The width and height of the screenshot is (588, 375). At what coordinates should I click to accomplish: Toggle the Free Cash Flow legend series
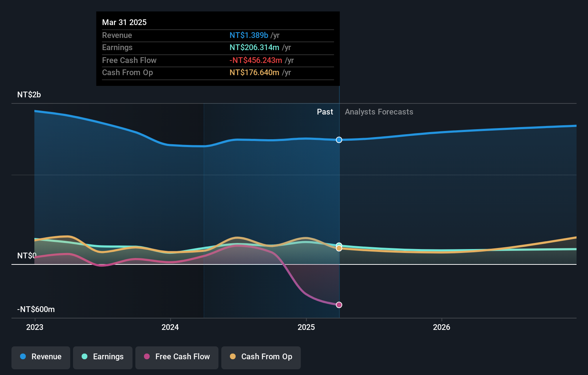pos(177,357)
